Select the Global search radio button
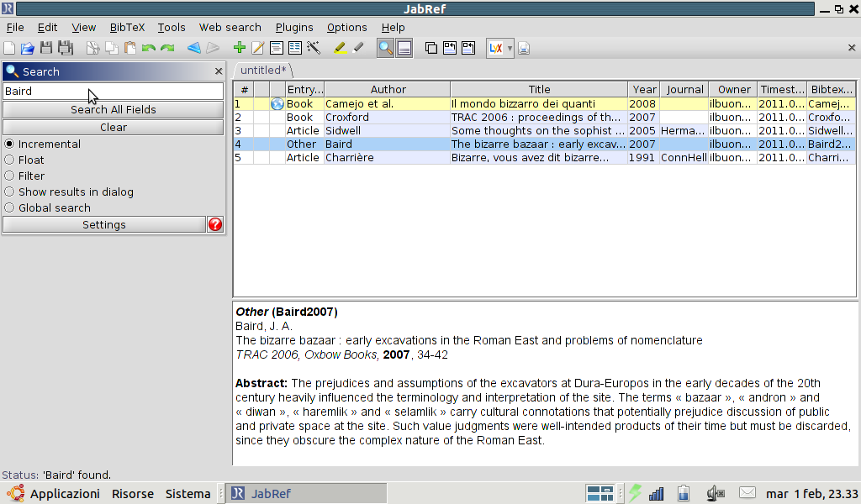 pos(9,207)
